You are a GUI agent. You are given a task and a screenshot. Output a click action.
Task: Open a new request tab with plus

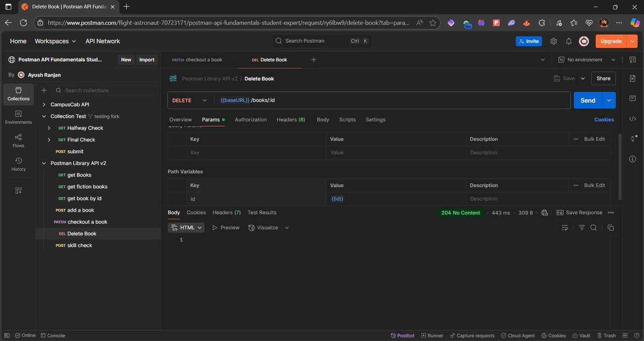click(x=314, y=60)
